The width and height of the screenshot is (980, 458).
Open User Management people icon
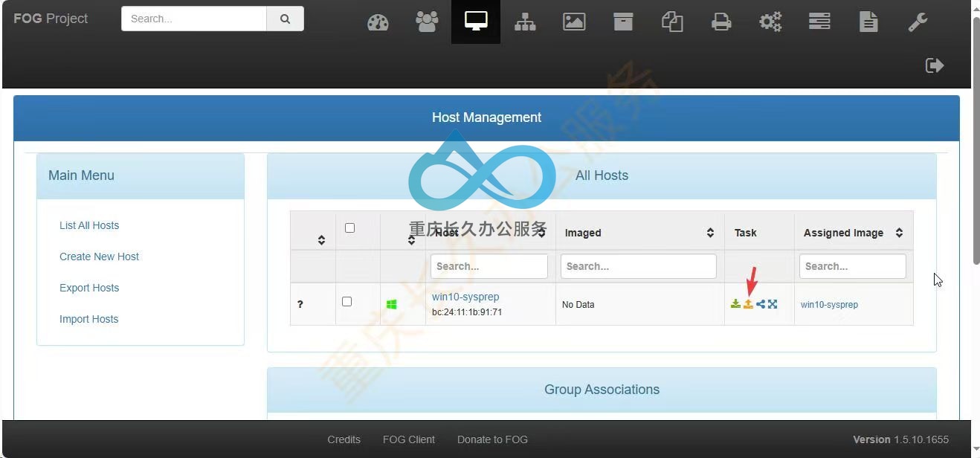(427, 22)
